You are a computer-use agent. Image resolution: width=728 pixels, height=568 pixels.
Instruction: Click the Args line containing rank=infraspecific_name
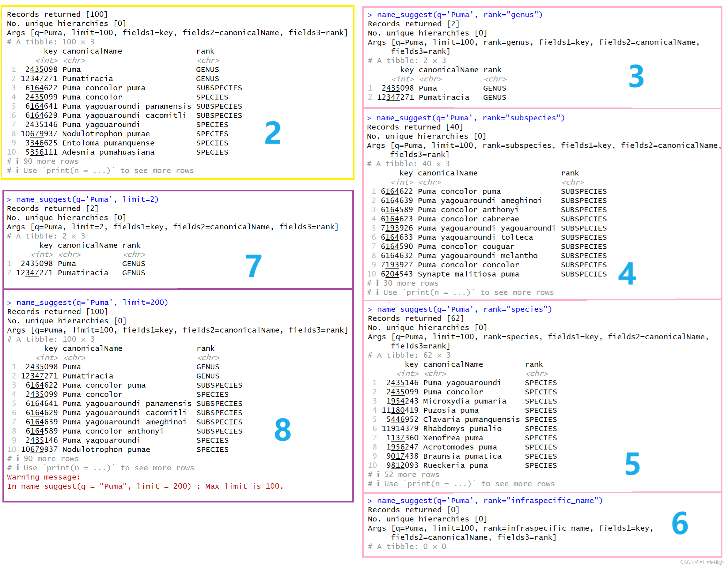click(x=511, y=533)
